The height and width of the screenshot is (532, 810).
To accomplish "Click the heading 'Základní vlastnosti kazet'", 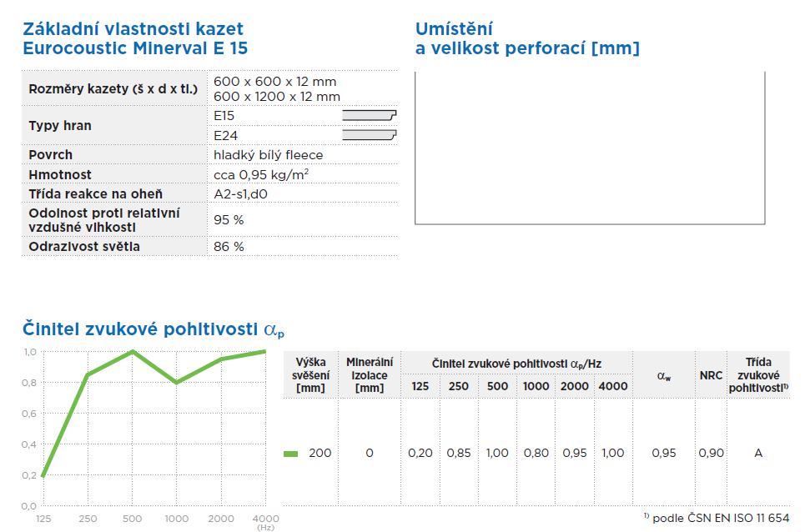I will pos(133,28).
